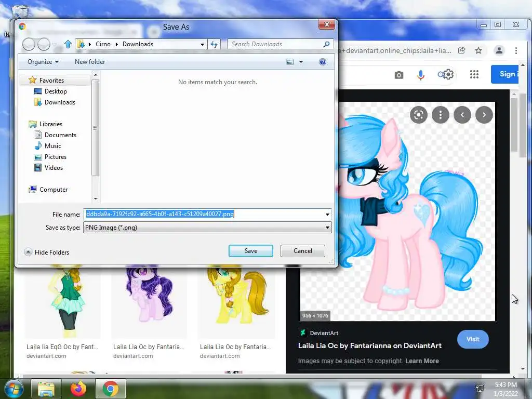
Task: Click the Chrome taskbar icon
Action: (x=111, y=389)
